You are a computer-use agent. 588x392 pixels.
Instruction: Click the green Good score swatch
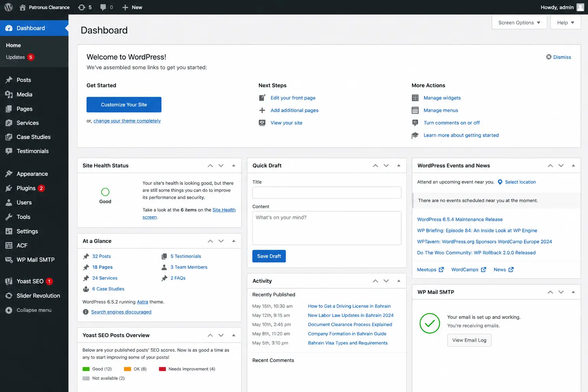86,369
